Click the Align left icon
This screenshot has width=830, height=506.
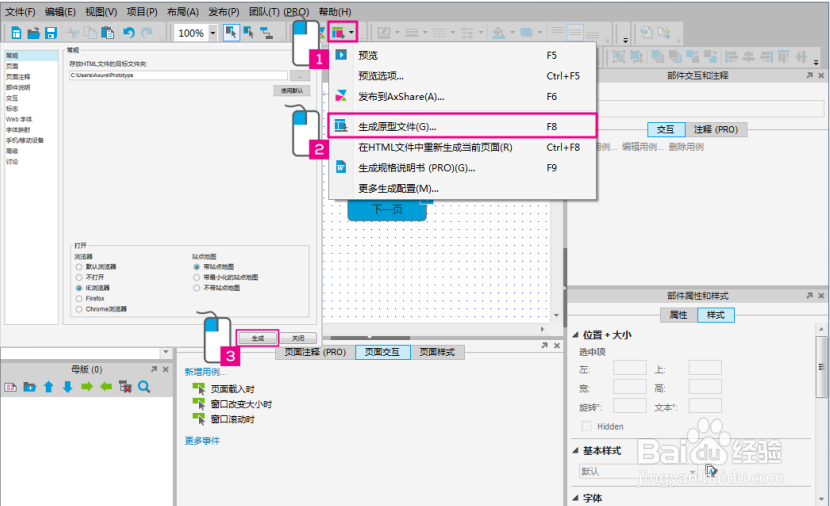(x=731, y=57)
